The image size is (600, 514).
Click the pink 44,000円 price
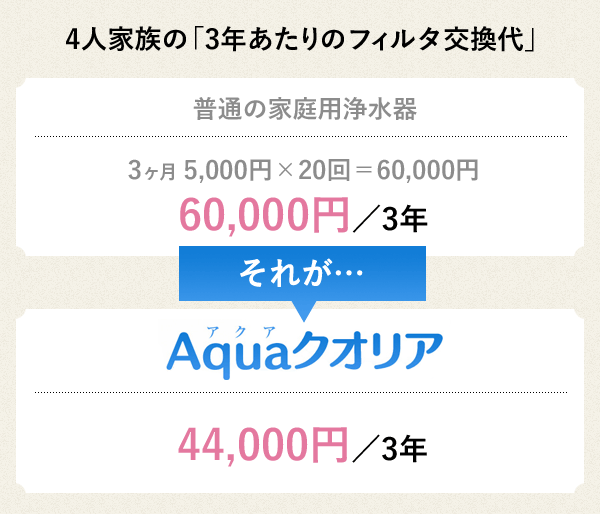(x=263, y=445)
